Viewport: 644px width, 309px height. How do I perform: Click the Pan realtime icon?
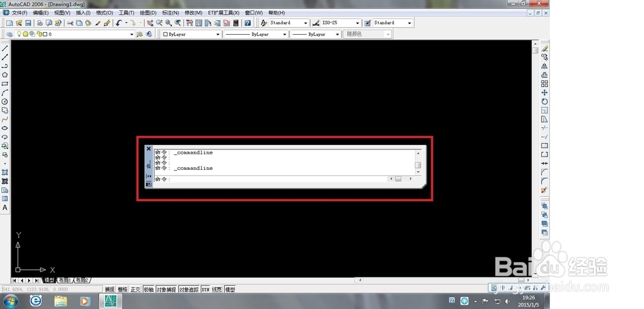[x=150, y=23]
